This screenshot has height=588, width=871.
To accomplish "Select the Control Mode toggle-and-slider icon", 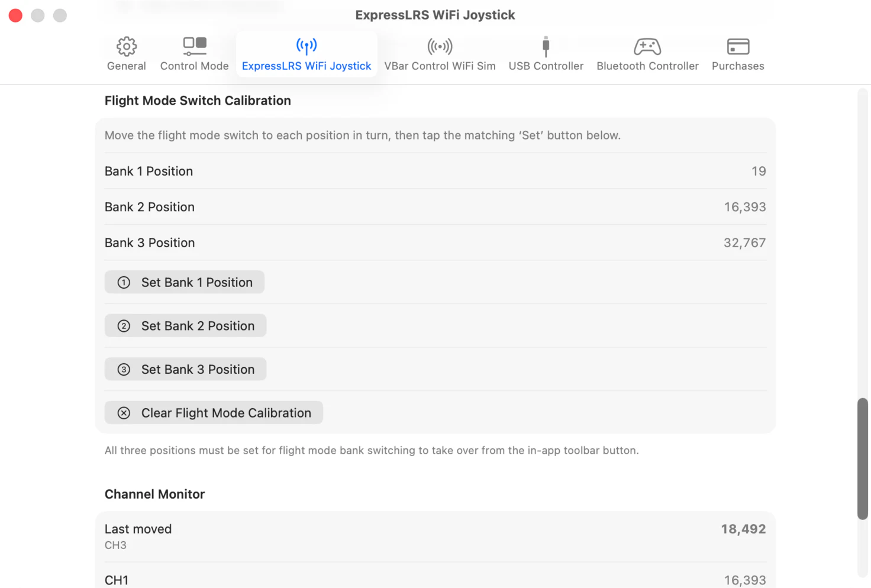I will [195, 46].
